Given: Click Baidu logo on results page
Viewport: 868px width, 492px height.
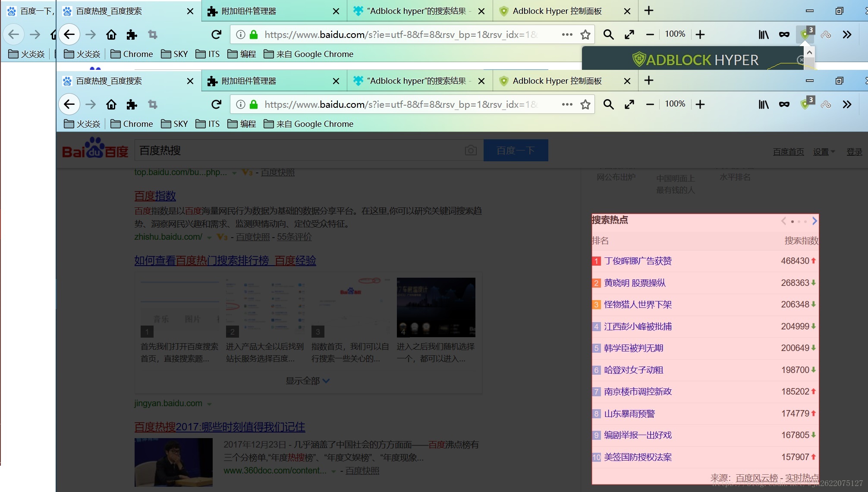Looking at the screenshot, I should point(95,149).
